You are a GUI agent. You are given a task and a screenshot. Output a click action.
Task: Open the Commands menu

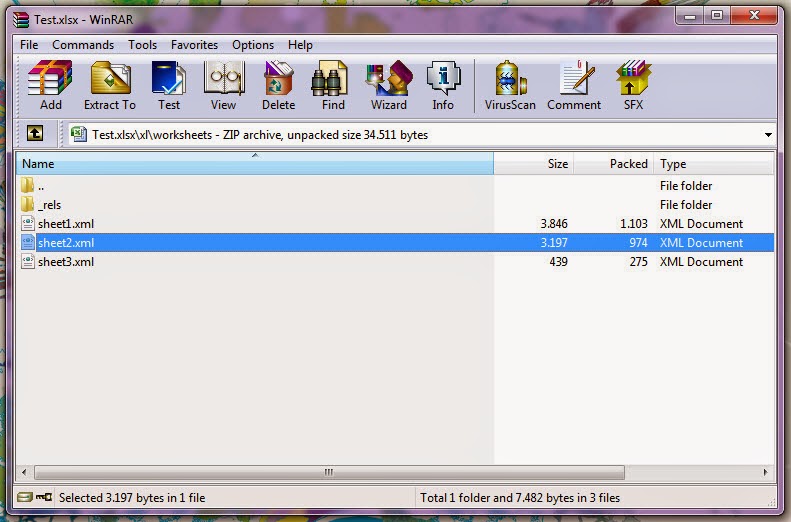click(x=83, y=45)
